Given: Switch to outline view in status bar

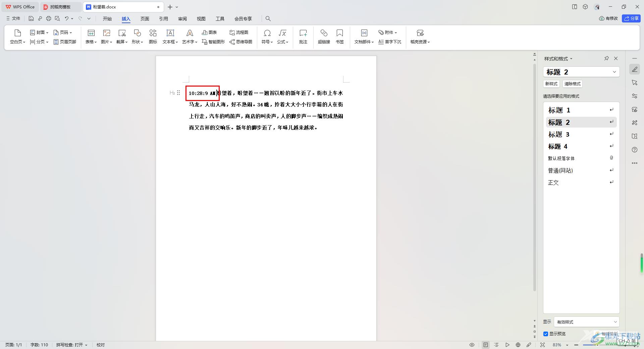Looking at the screenshot, I should click(496, 345).
